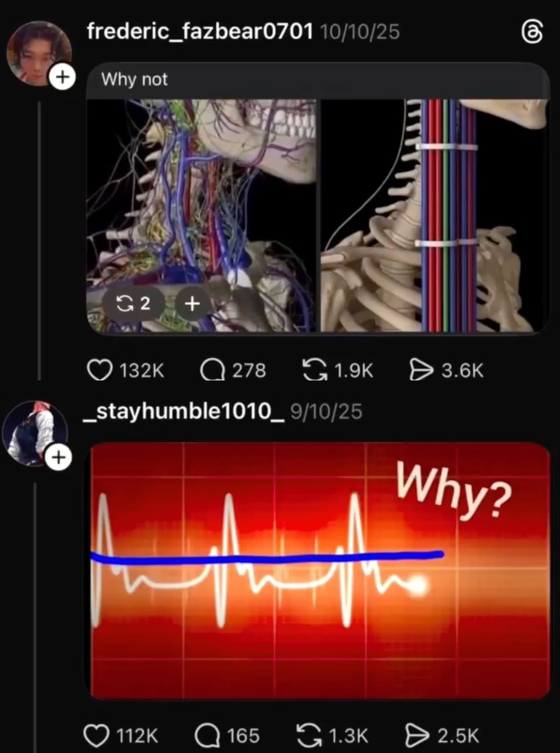Open comments on frederic_fazbear0701's post
The height and width of the screenshot is (753, 560).
click(x=212, y=370)
